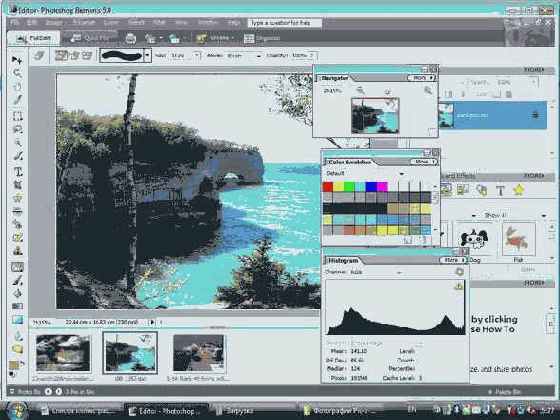The height and width of the screenshot is (420, 560).
Task: Select the Brush tool below the Eraser
Action: point(18,280)
